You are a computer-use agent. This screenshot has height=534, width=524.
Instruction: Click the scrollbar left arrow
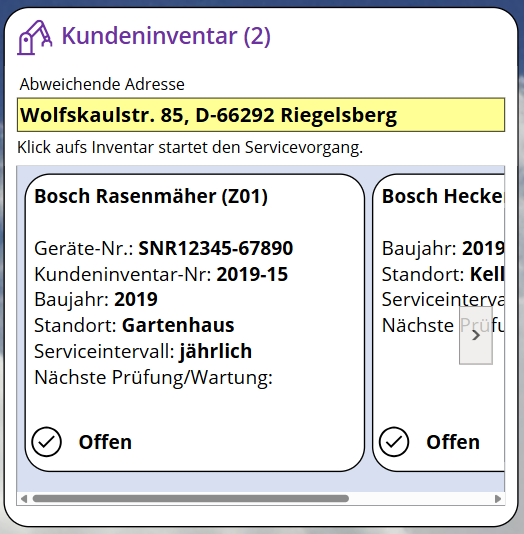[24, 499]
